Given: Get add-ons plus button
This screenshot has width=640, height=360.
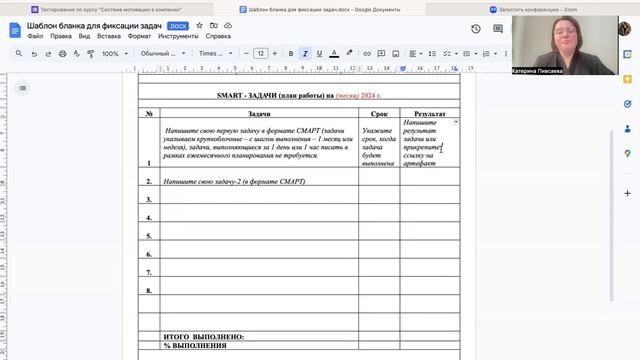Looking at the screenshot, I should [x=627, y=193].
